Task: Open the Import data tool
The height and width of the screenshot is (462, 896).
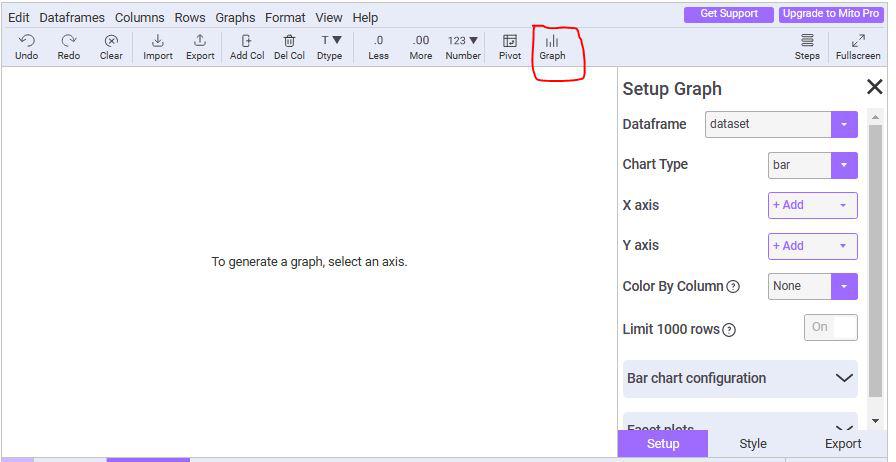Action: 158,47
